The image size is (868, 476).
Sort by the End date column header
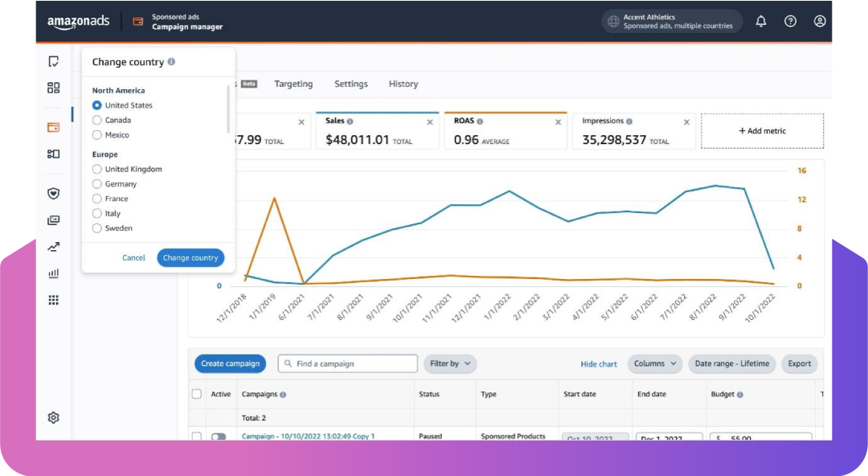coord(652,394)
